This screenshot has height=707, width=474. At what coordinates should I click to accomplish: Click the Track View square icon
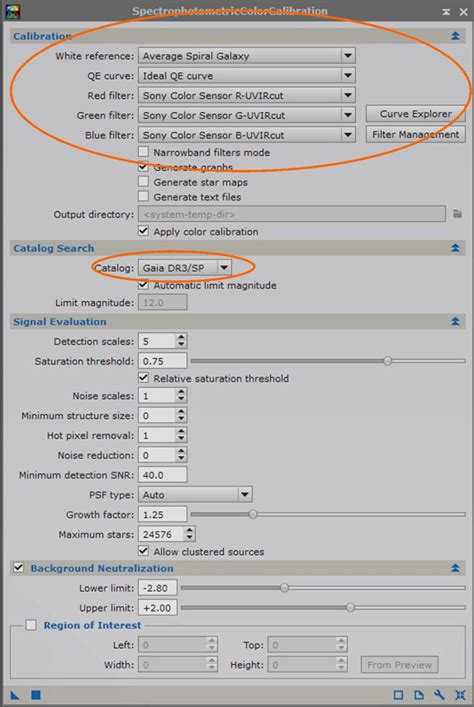pos(398,695)
